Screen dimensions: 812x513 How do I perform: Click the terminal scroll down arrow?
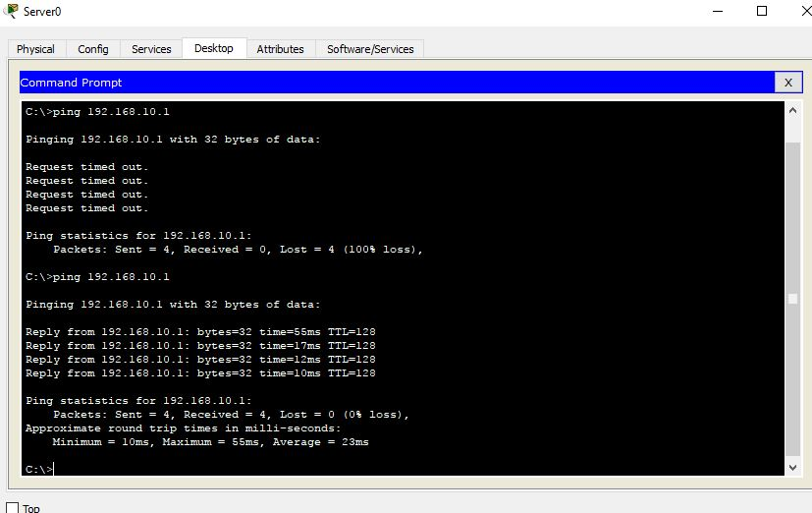[792, 468]
